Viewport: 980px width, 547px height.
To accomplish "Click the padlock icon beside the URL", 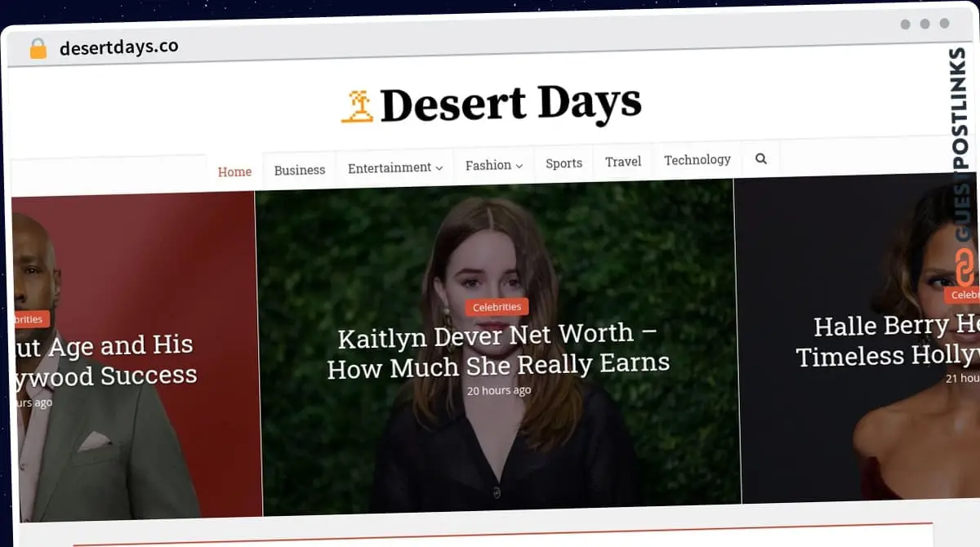I will point(38,49).
